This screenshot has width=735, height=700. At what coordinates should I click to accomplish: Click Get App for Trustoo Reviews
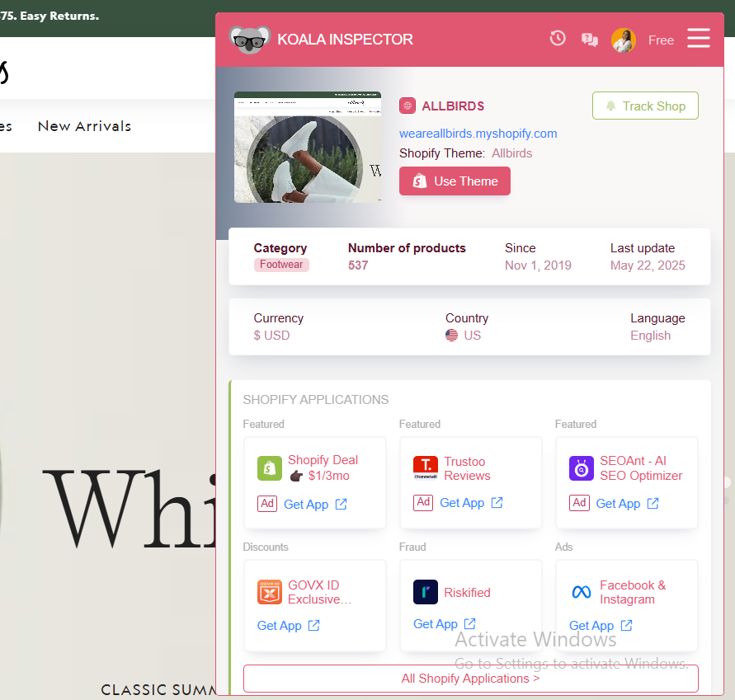tap(471, 503)
